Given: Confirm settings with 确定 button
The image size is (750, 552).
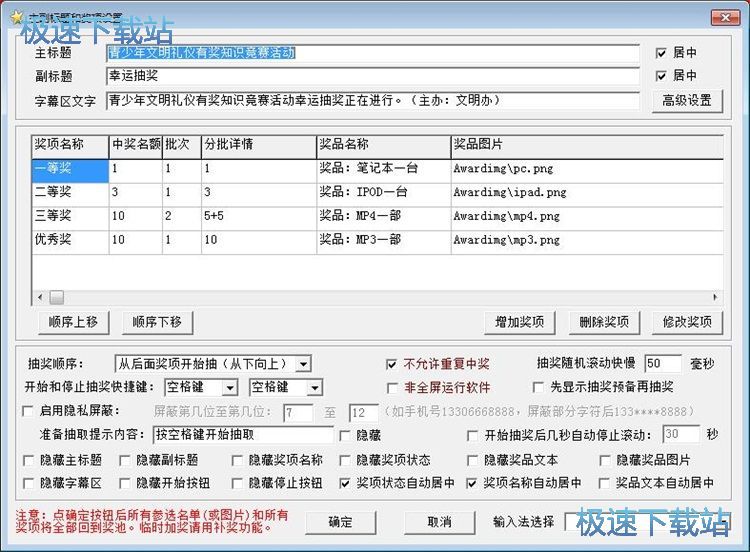Looking at the screenshot, I should click(341, 522).
